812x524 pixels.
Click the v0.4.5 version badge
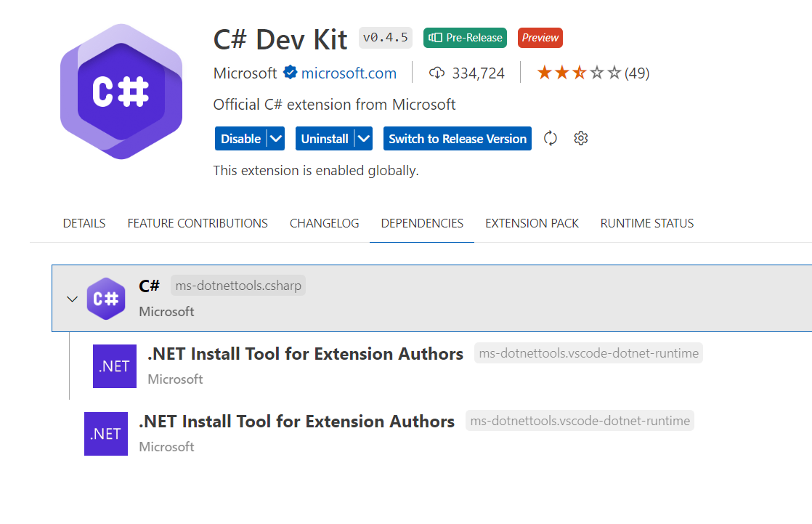(x=385, y=37)
